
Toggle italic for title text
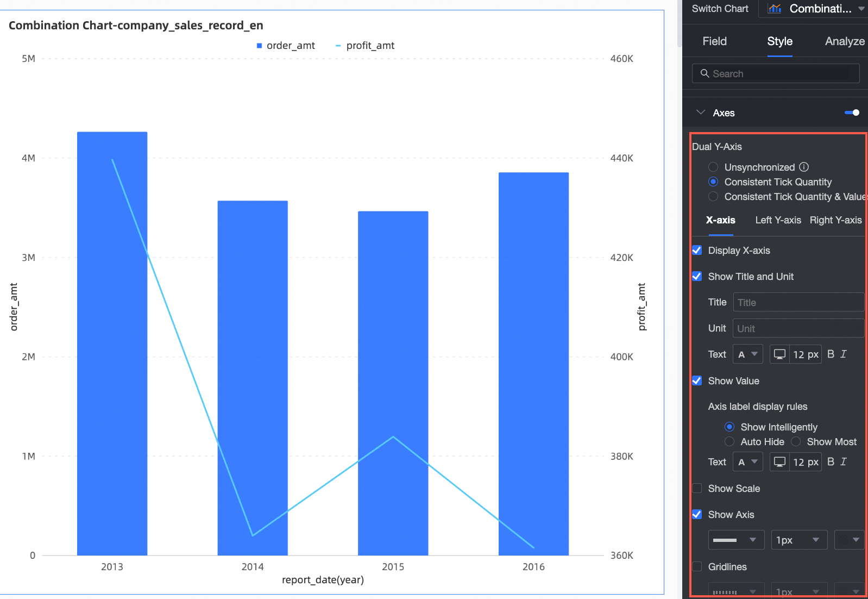tap(844, 354)
